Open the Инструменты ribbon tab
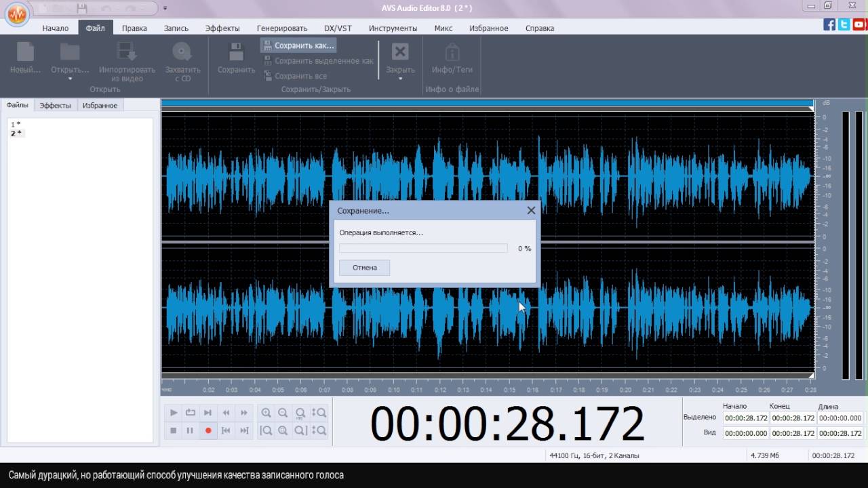The width and height of the screenshot is (868, 488). pos(393,28)
